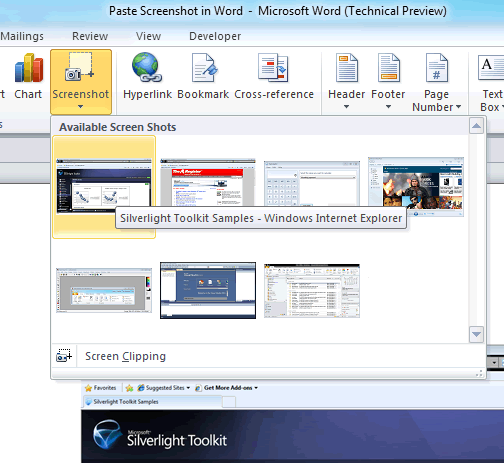504x463 pixels.
Task: Click the Page Number icon
Action: pos(437,68)
